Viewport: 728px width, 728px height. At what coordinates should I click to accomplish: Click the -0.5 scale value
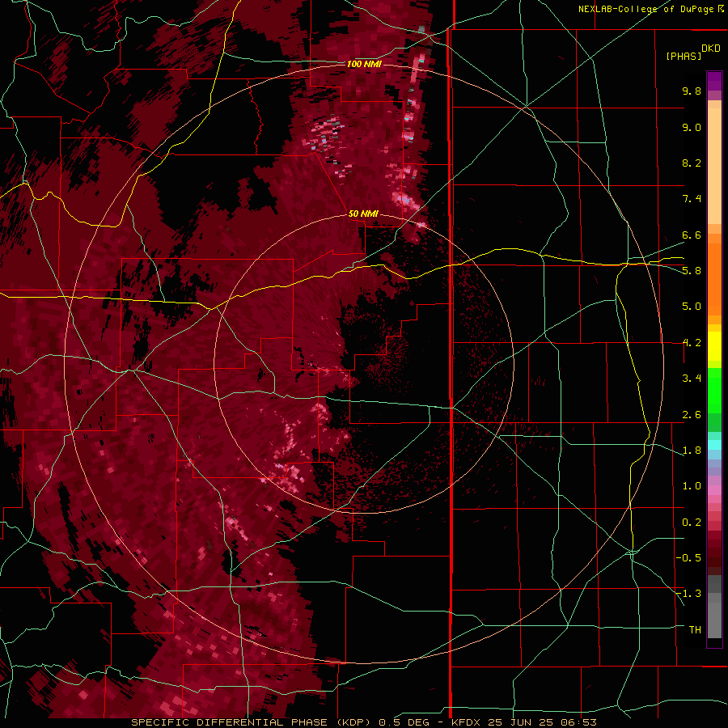pos(688,558)
